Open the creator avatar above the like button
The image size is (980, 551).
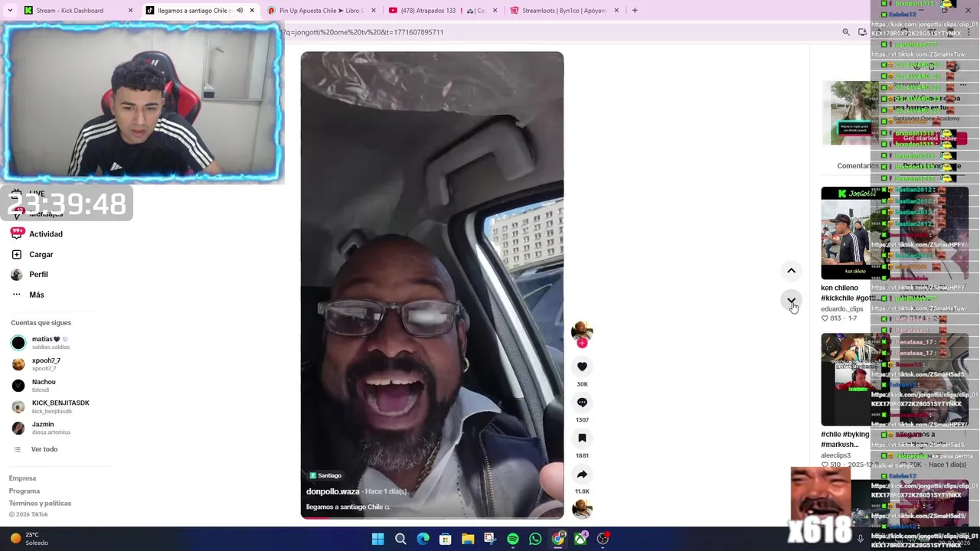582,331
